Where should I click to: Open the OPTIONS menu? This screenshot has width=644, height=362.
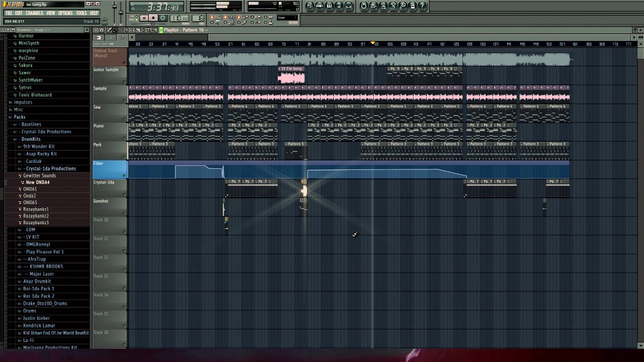tap(65, 13)
